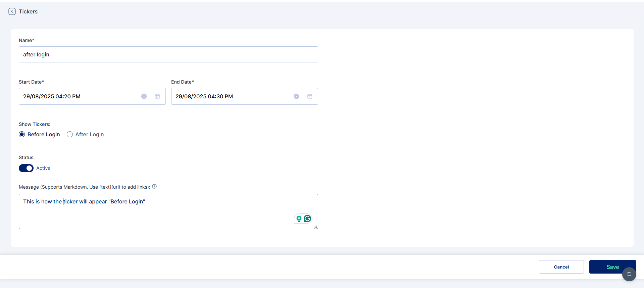Select the After Login radio option
This screenshot has height=288, width=644.
tap(70, 134)
